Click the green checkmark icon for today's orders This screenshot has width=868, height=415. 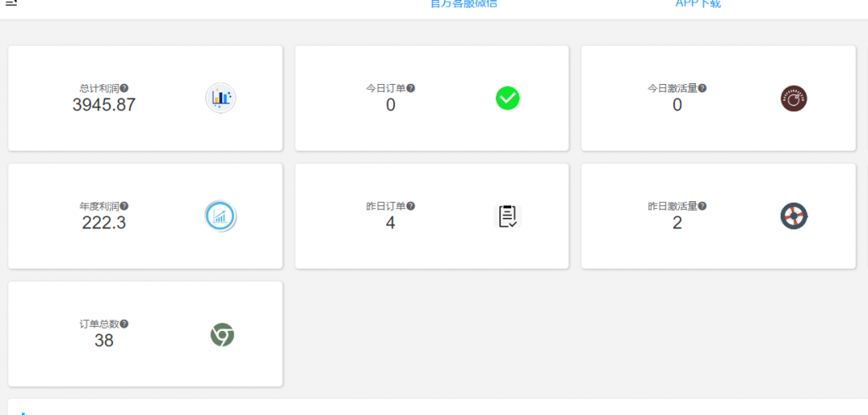coord(507,98)
